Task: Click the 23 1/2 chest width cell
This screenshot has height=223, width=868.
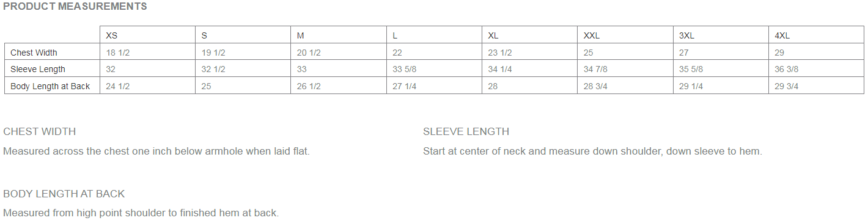Action: pyautogui.click(x=530, y=53)
